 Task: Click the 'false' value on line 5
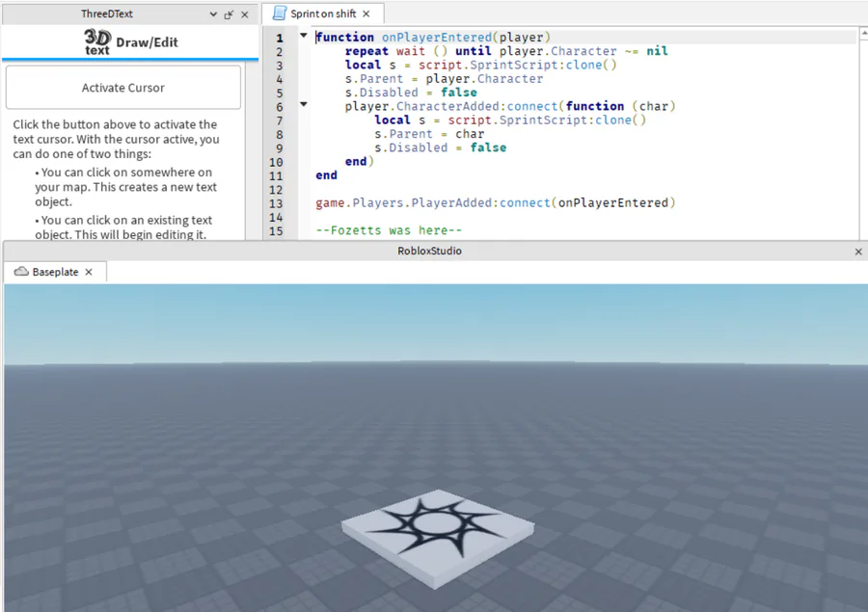[458, 93]
